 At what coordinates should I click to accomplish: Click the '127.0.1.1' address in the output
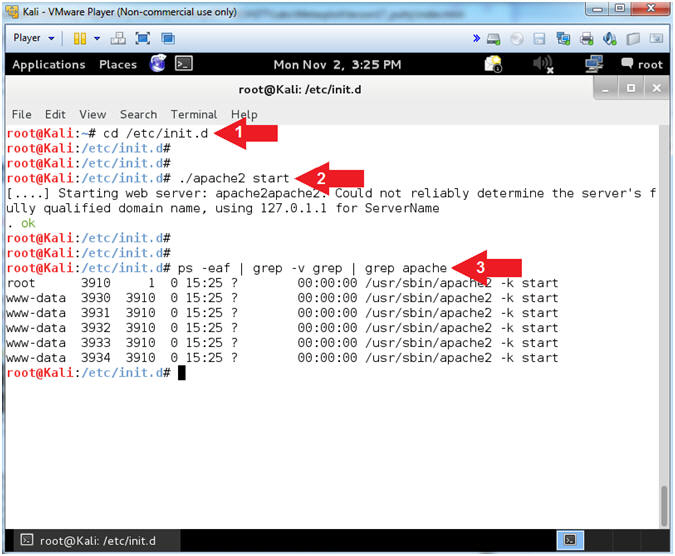(x=294, y=208)
